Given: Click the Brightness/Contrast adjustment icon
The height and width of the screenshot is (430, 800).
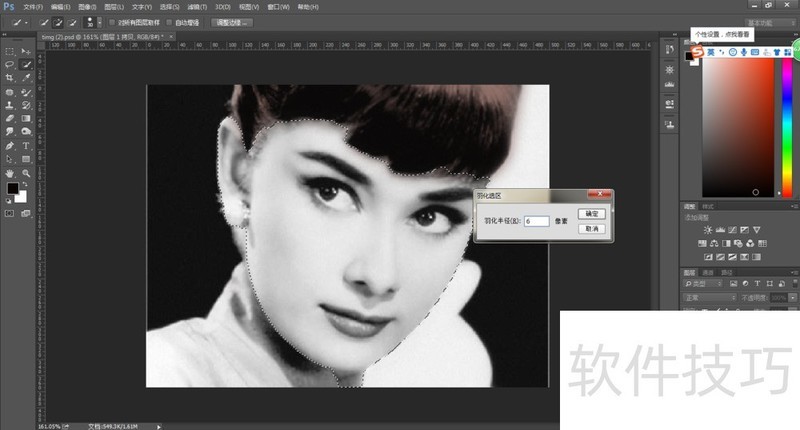Looking at the screenshot, I should (x=708, y=229).
